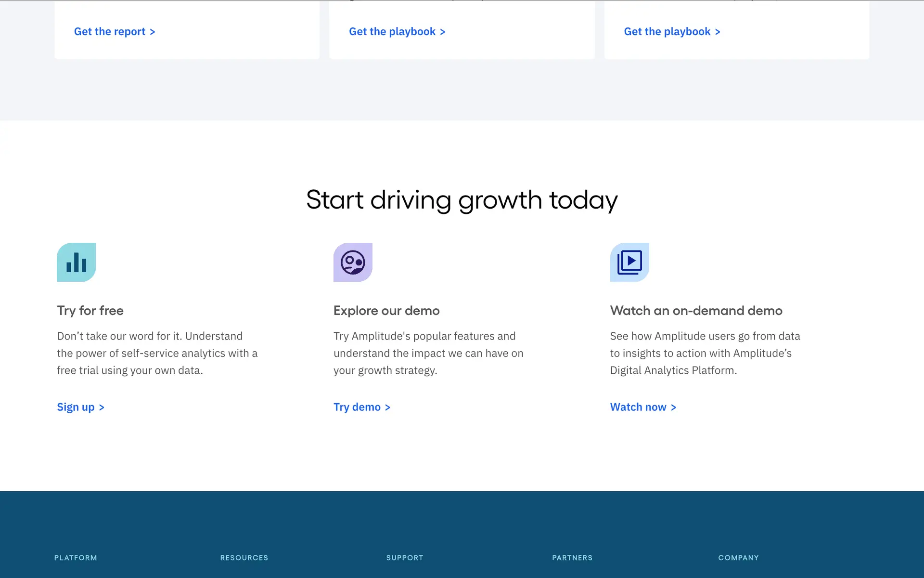Select the Resources footer heading
The height and width of the screenshot is (578, 924).
[x=244, y=558]
